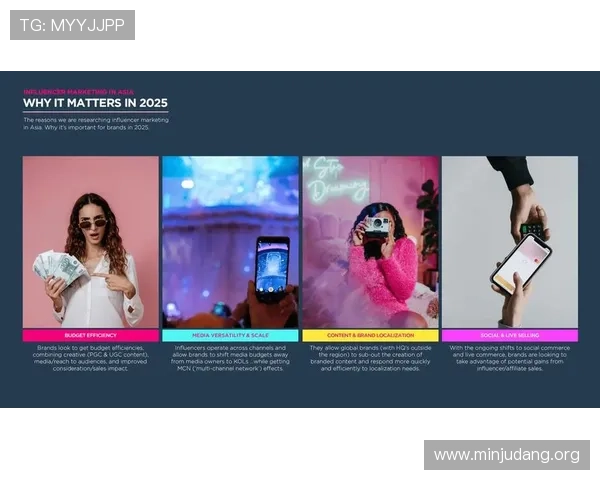The width and height of the screenshot is (600, 480).
Task: Open the photo of hands passing phone
Action: pos(510,241)
